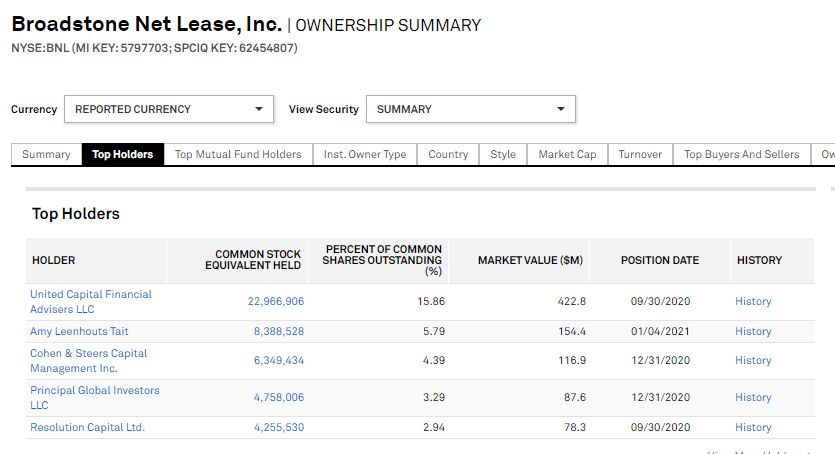Open the Inst. Owner Type tab
The image size is (835, 454).
coord(365,154)
